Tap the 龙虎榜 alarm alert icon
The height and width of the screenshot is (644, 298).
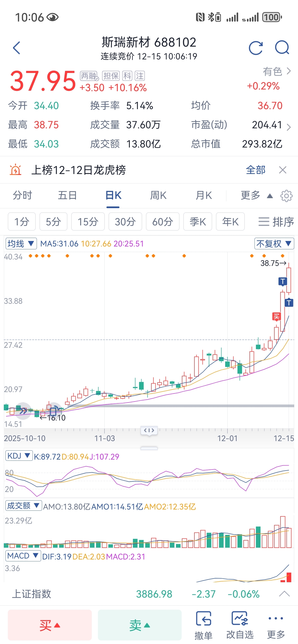coord(15,170)
